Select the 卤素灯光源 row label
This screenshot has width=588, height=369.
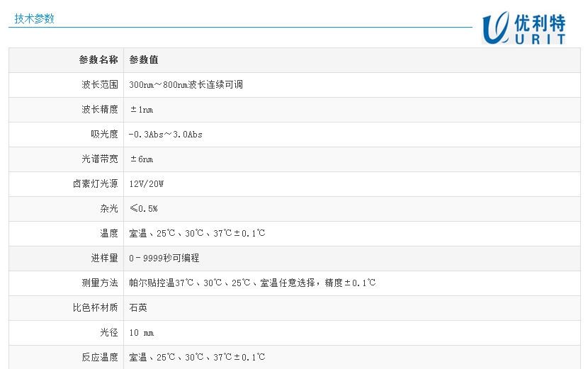point(96,184)
